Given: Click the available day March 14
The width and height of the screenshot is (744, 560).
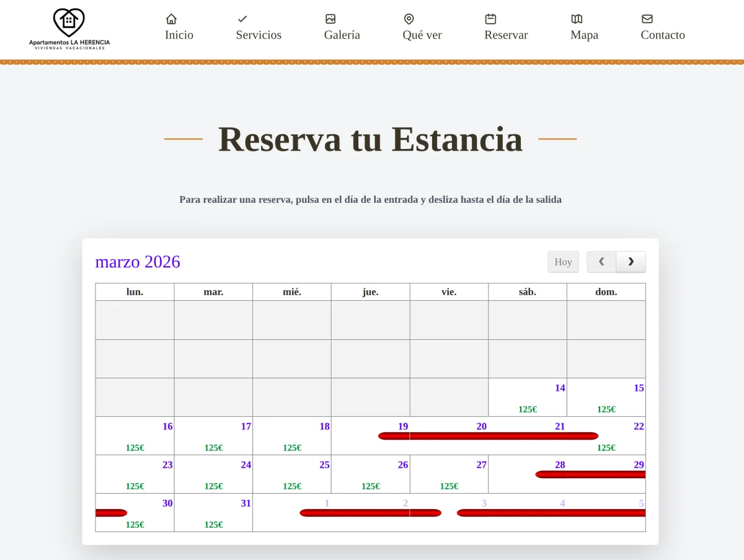Looking at the screenshot, I should (x=527, y=397).
